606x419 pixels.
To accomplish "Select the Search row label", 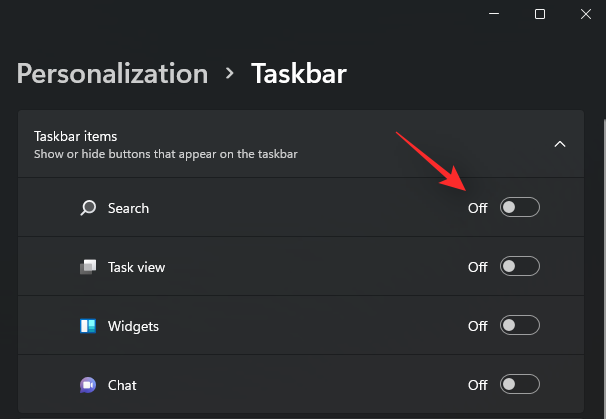I will click(128, 208).
